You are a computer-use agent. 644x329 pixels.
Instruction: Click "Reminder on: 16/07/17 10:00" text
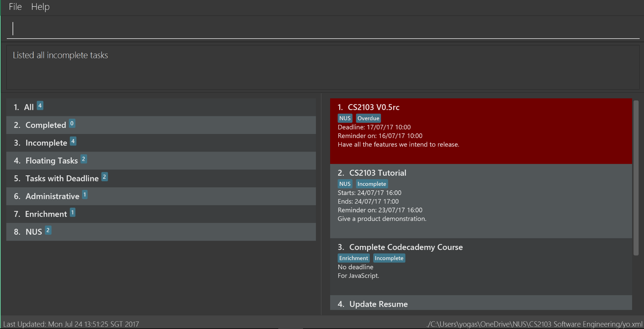[380, 136]
